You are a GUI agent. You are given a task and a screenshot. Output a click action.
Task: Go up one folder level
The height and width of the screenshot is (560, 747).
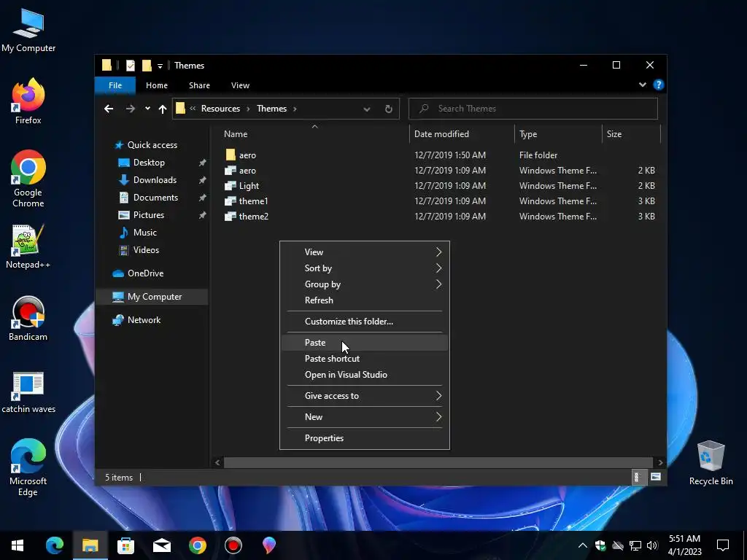pos(163,109)
